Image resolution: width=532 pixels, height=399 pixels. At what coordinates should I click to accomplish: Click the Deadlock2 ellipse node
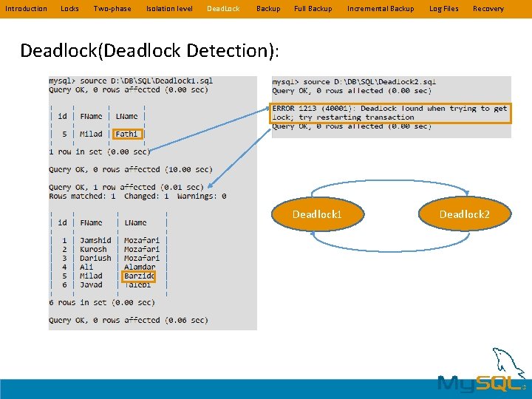465,214
